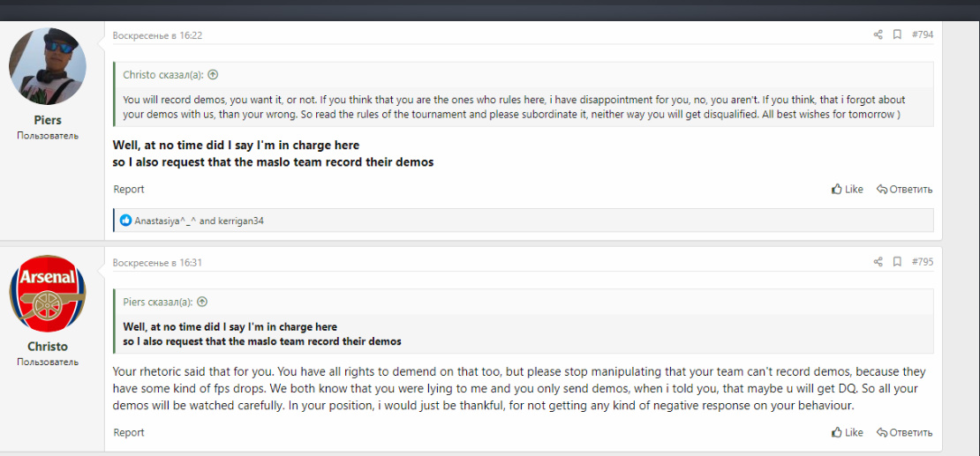Report Piers's post
This screenshot has width=980, height=456.
[129, 189]
